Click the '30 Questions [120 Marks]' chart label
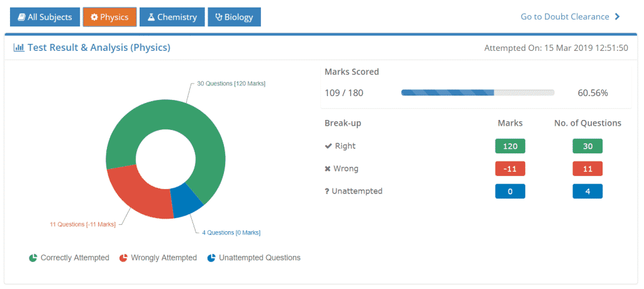The width and height of the screenshot is (644, 289). 231,84
